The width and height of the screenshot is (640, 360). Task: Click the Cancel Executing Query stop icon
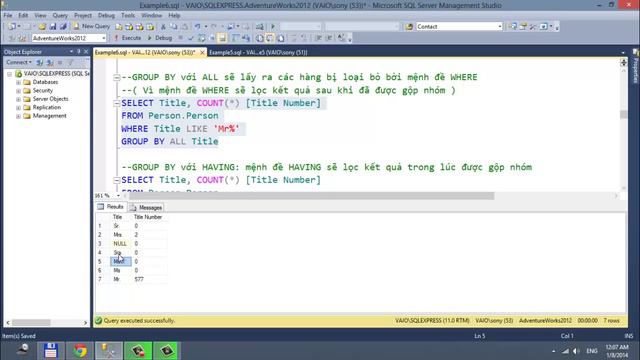(x=180, y=38)
